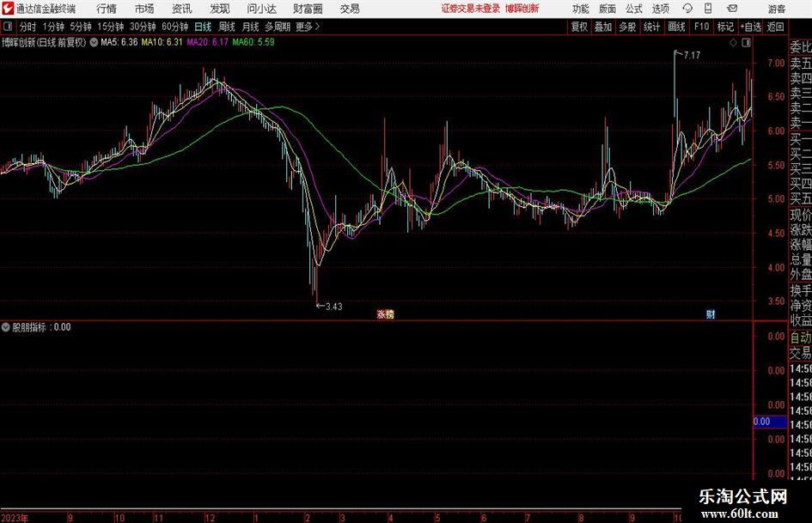Open the 版面 menu
The width and height of the screenshot is (812, 523).
(x=607, y=9)
